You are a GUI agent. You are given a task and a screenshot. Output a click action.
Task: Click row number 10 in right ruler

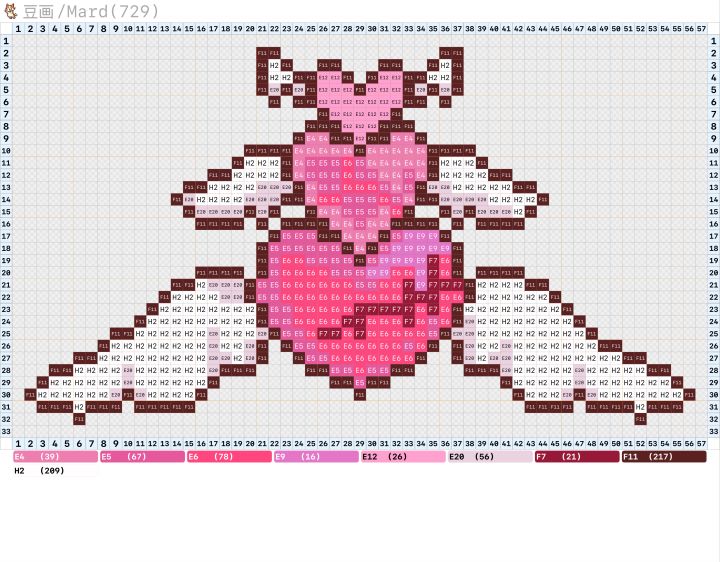(714, 151)
